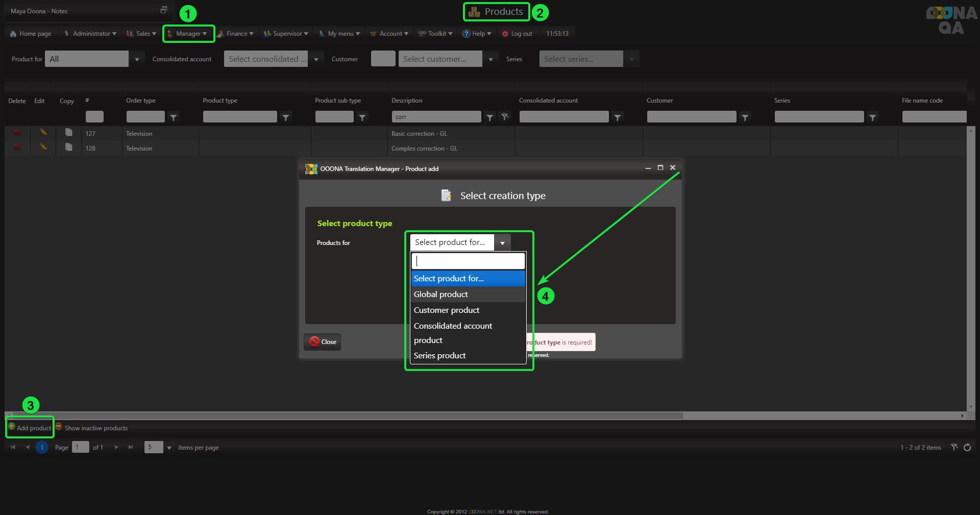Clear the Description filter icon
980x515 pixels.
tap(505, 117)
